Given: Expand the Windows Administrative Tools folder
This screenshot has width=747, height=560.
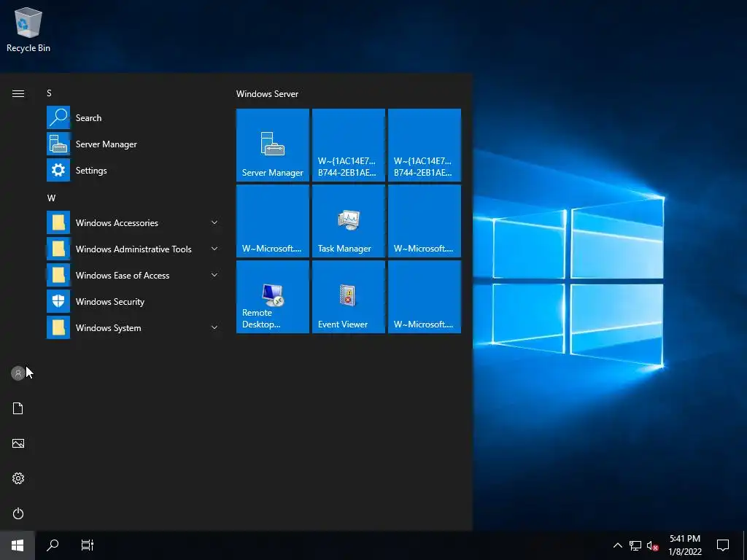Looking at the screenshot, I should [x=133, y=249].
